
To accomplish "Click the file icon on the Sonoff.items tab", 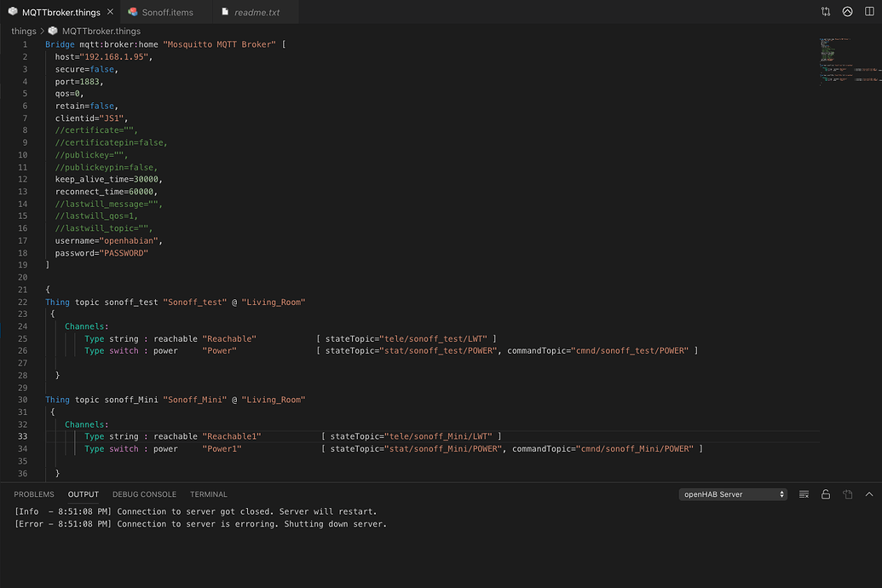I will [x=133, y=12].
